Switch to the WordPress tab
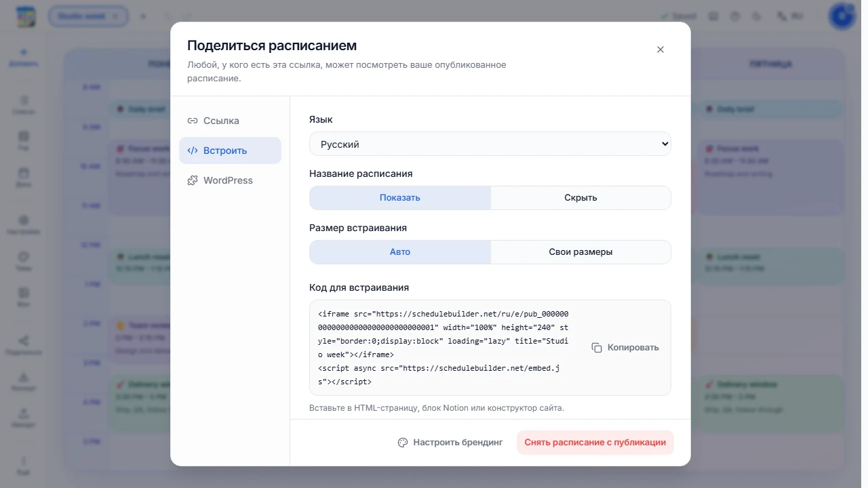 230,180
